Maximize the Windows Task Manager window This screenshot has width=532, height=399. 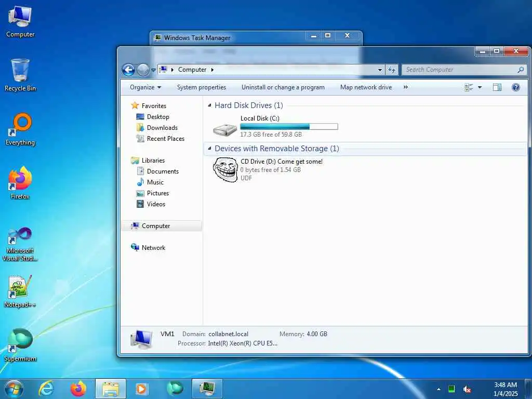pos(328,35)
